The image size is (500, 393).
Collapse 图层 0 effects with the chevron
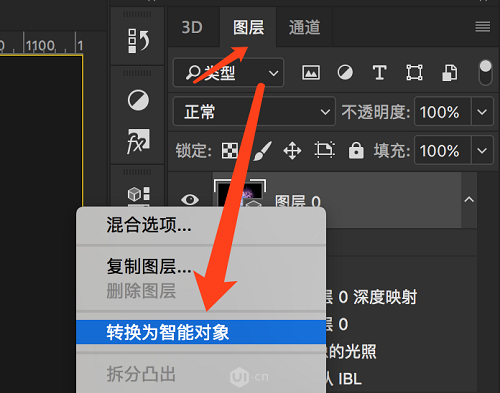(469, 200)
